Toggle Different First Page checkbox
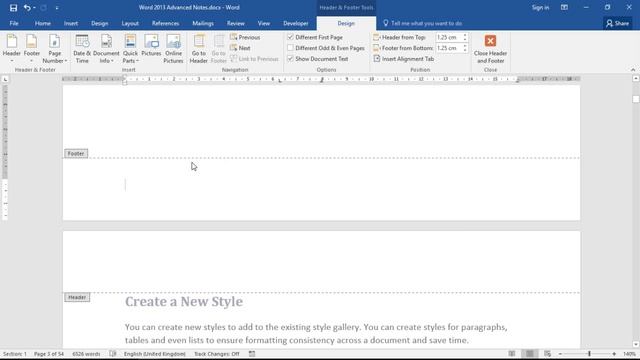 coord(315,37)
